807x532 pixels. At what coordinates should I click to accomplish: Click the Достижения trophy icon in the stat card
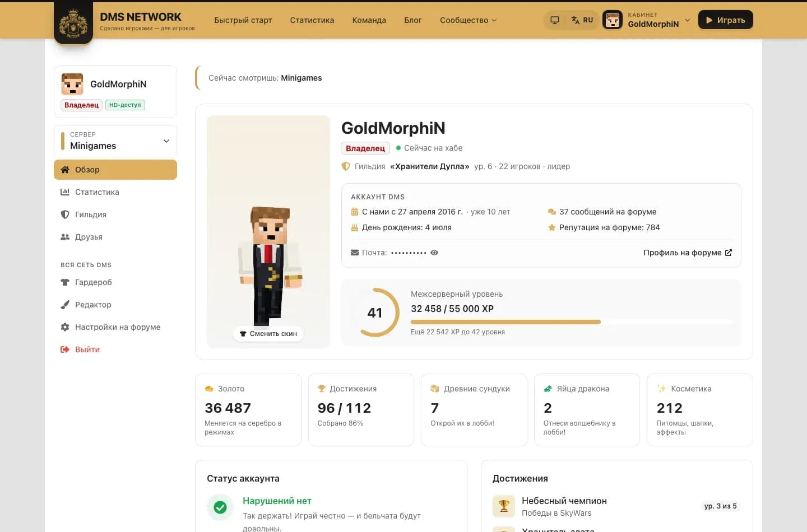pyautogui.click(x=322, y=389)
